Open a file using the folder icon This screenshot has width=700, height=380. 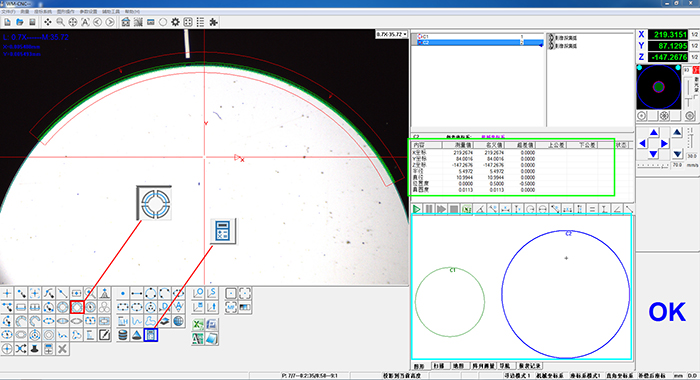(20, 22)
